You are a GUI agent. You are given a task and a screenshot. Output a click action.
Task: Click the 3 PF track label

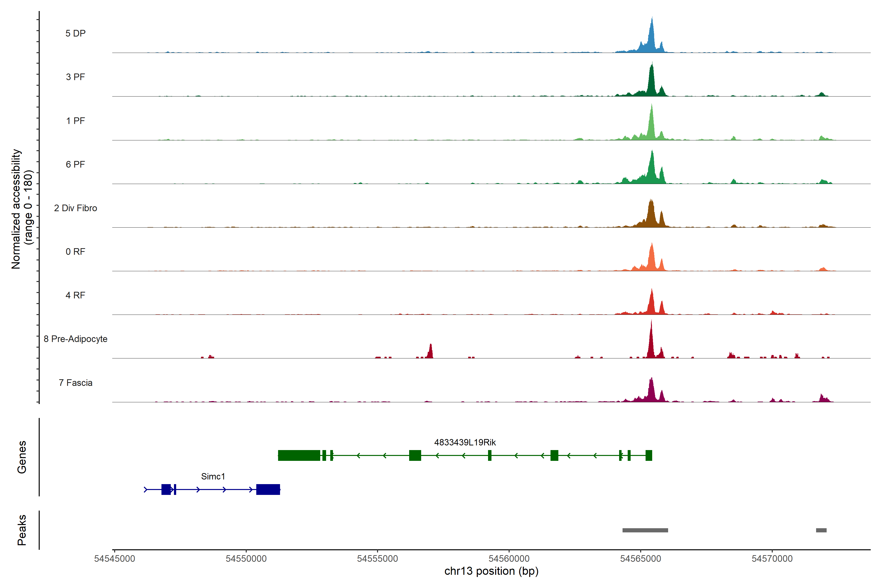[x=75, y=77]
